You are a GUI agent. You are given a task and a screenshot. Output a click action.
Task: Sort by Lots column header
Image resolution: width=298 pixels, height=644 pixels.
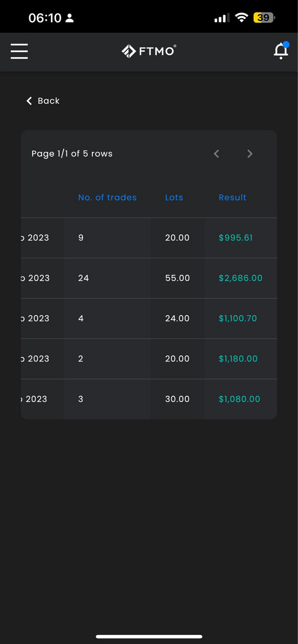[174, 197]
